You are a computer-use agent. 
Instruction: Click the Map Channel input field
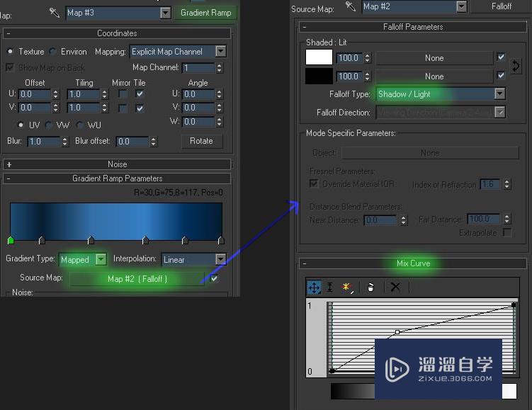(198, 68)
